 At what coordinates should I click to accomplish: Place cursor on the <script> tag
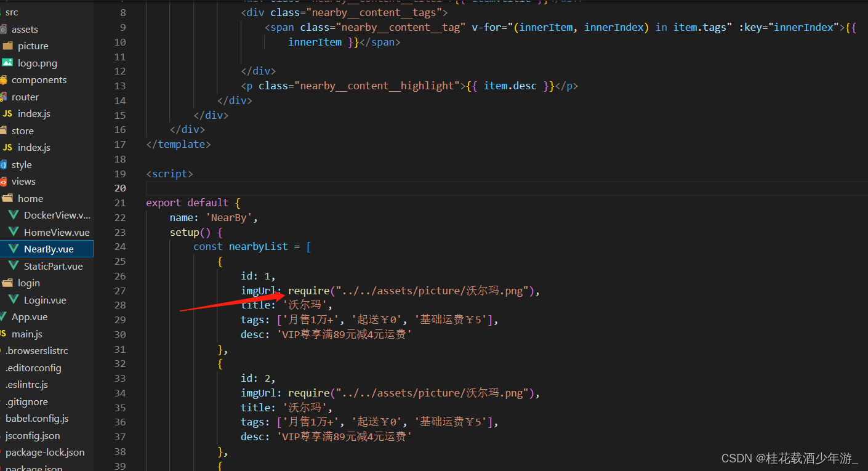(170, 174)
